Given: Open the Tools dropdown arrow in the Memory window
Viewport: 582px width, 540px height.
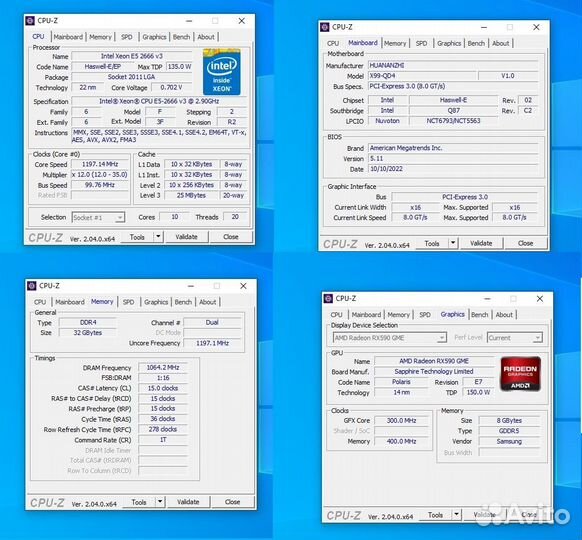Looking at the screenshot, I should (160, 502).
